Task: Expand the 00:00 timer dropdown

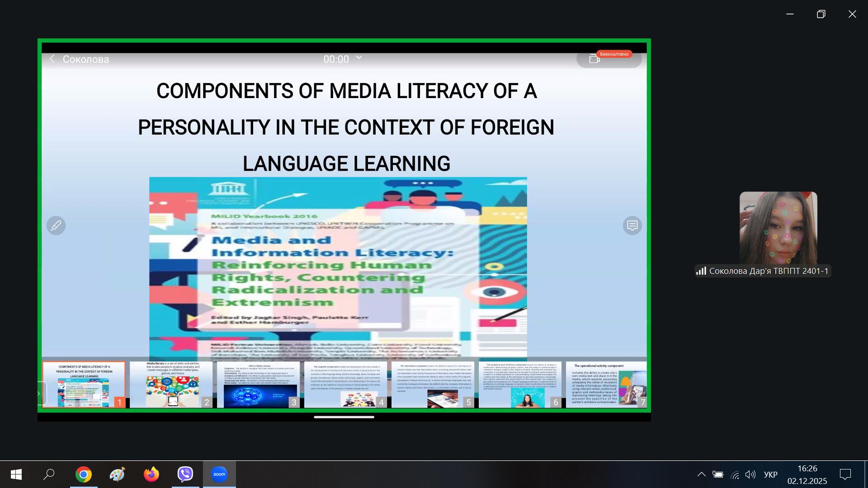Action: (x=359, y=58)
